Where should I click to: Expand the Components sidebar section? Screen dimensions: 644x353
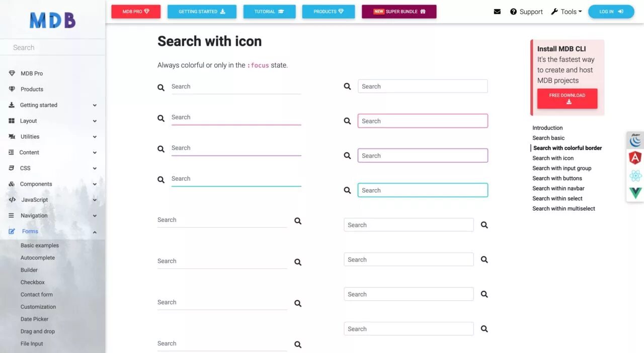coord(53,184)
